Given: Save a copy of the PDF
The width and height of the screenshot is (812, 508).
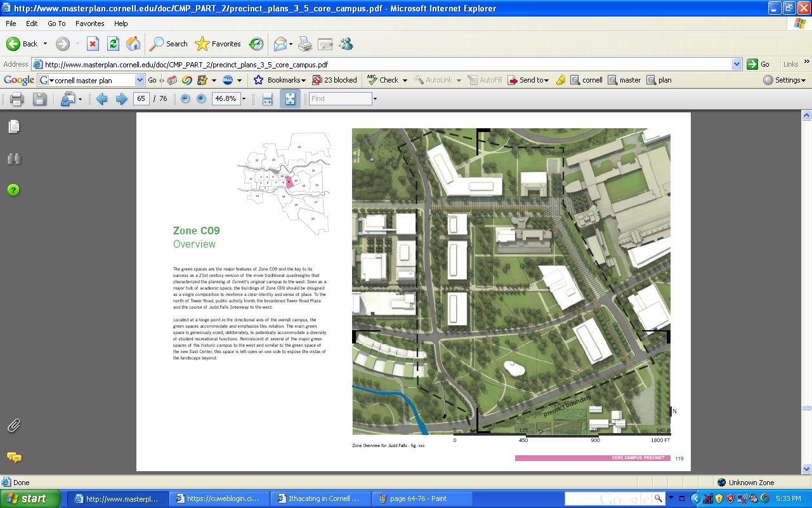Looking at the screenshot, I should tap(39, 99).
